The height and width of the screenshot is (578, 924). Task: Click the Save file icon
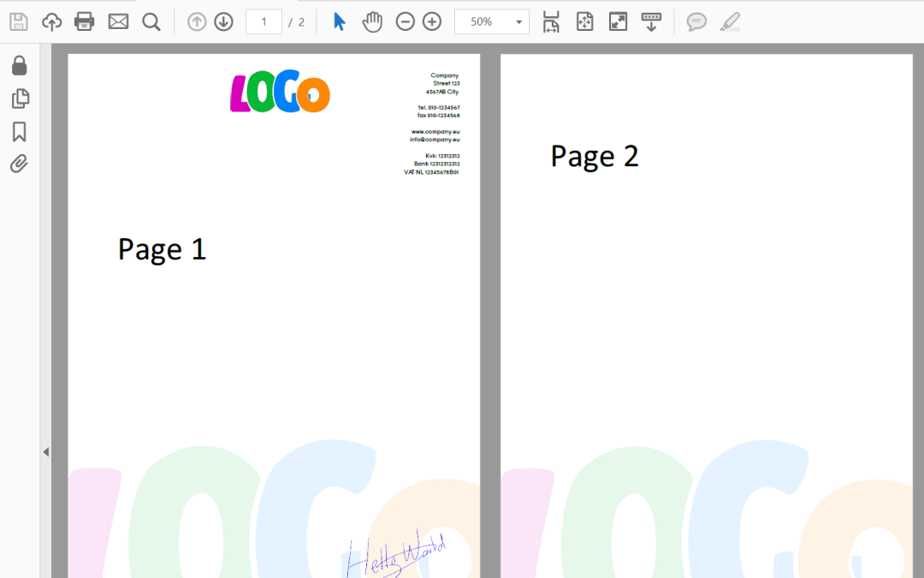tap(19, 22)
